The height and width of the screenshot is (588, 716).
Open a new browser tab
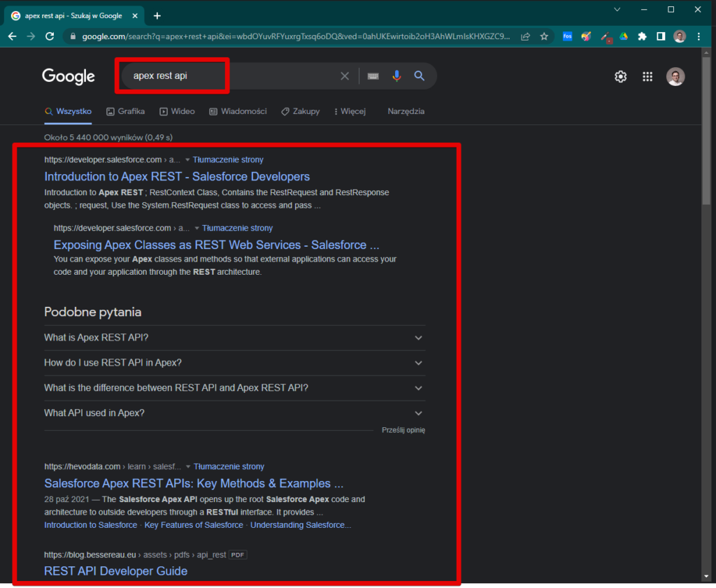click(x=157, y=16)
